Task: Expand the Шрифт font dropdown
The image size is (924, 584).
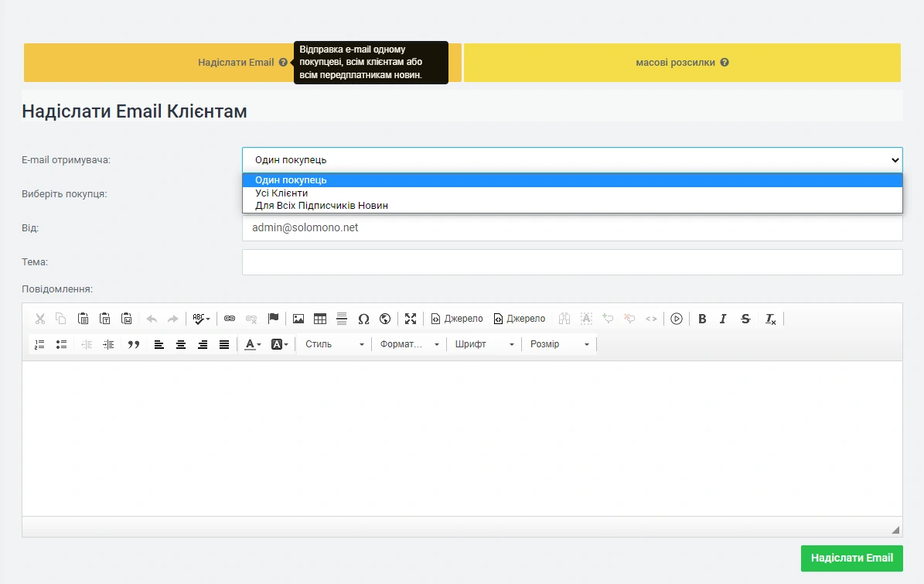Action: pyautogui.click(x=484, y=344)
